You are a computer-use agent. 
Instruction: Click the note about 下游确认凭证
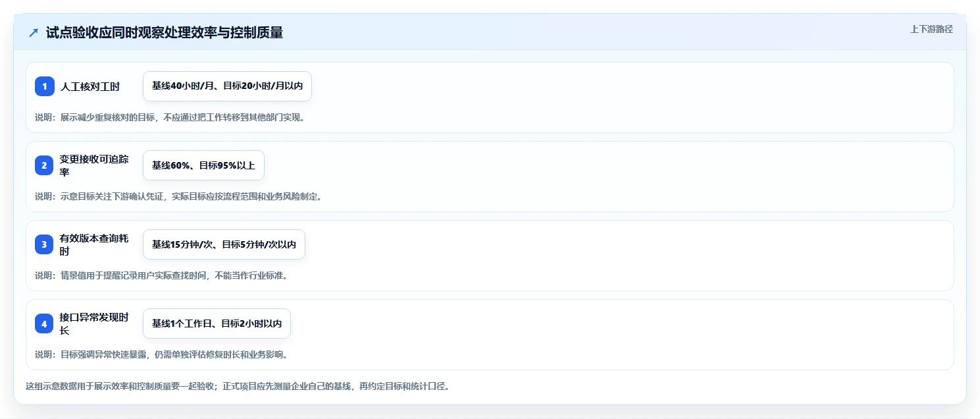coord(178,196)
